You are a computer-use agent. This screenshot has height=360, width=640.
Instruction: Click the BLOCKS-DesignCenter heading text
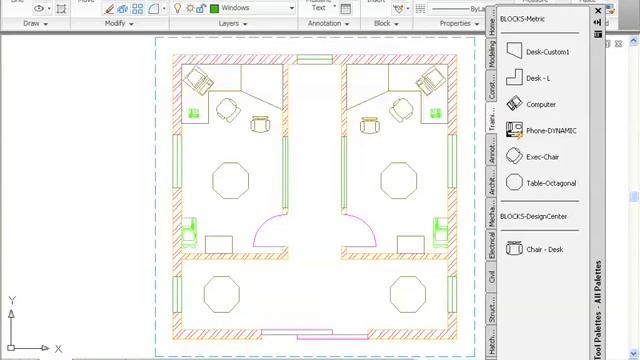(x=533, y=216)
